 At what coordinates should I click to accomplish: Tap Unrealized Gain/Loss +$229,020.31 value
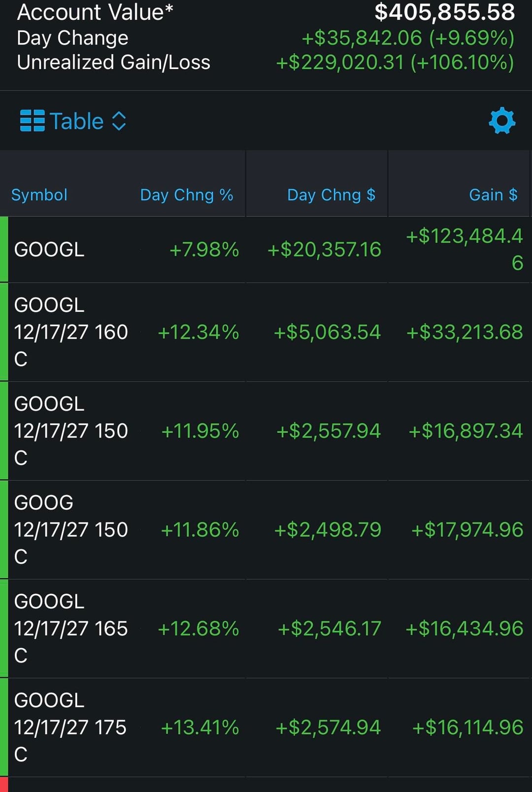click(340, 63)
